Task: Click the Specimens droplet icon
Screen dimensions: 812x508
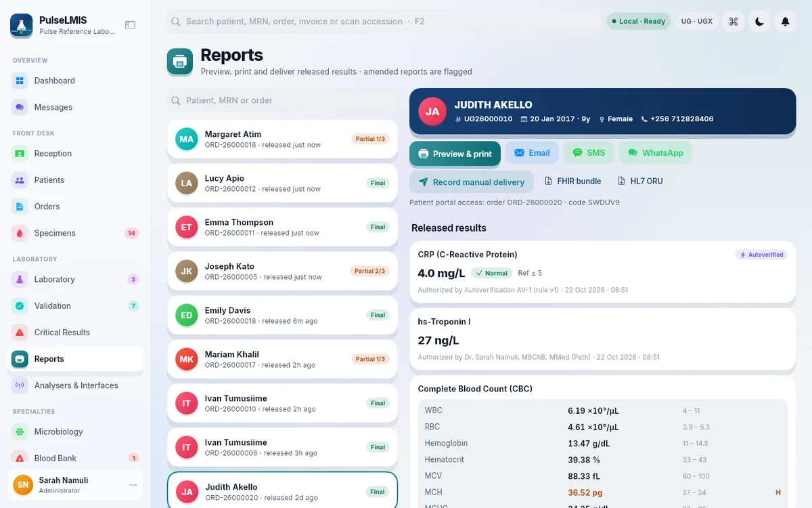Action: [20, 233]
